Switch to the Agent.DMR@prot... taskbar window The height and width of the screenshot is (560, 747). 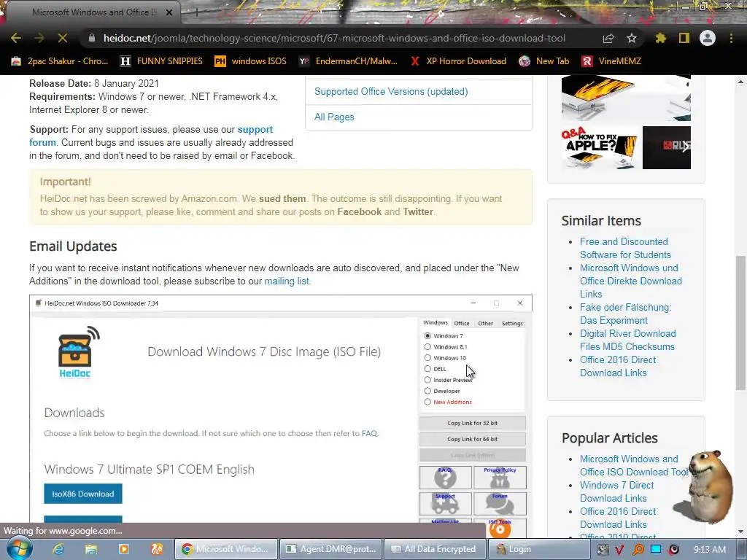[330, 549]
